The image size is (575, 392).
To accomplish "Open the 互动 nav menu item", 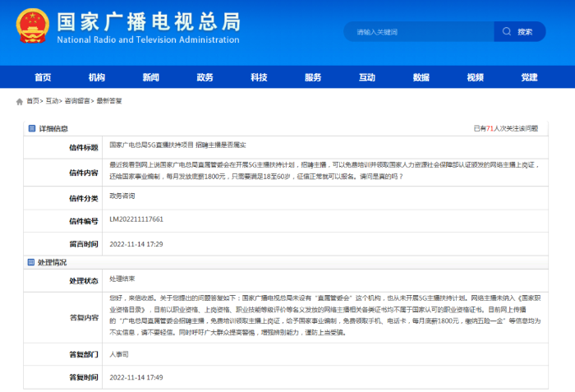I will [x=367, y=77].
